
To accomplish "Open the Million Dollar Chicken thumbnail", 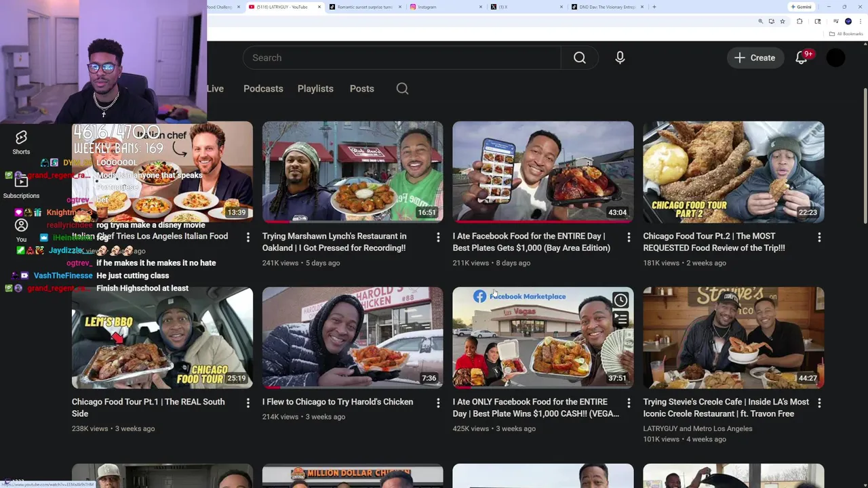I will click(353, 476).
